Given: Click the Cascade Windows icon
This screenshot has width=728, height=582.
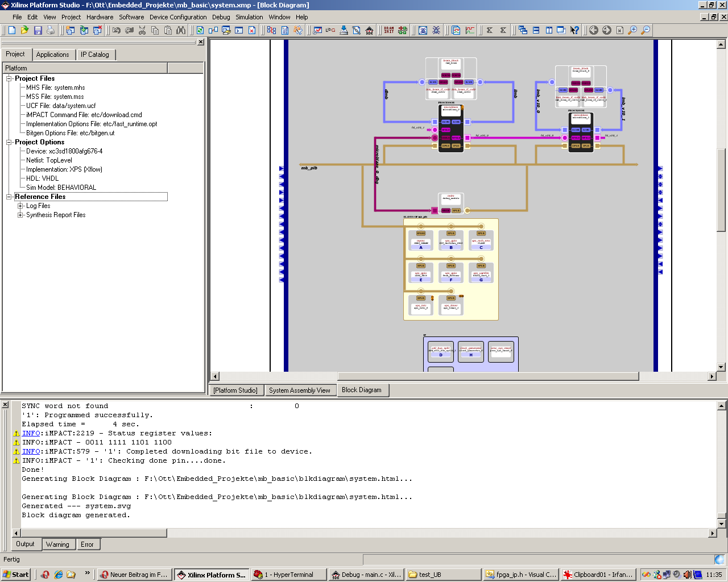Looking at the screenshot, I should [x=523, y=30].
